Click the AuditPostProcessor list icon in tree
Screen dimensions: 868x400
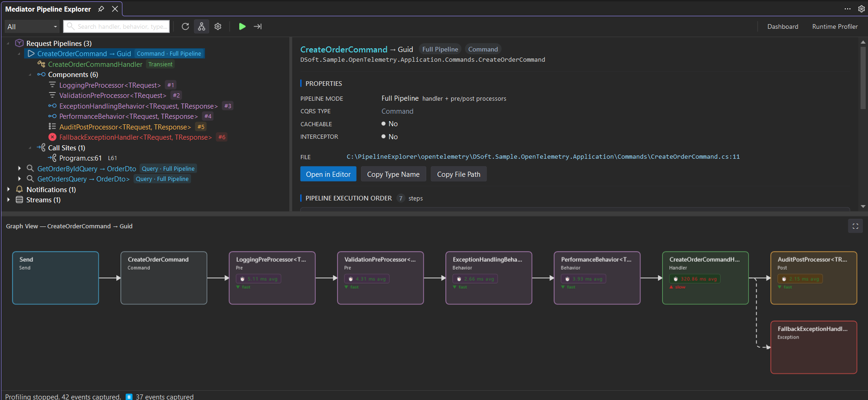52,127
